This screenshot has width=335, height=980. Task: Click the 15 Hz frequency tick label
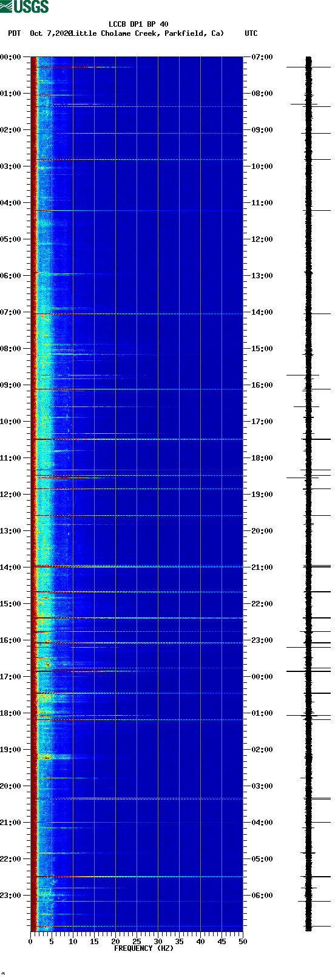point(94,942)
